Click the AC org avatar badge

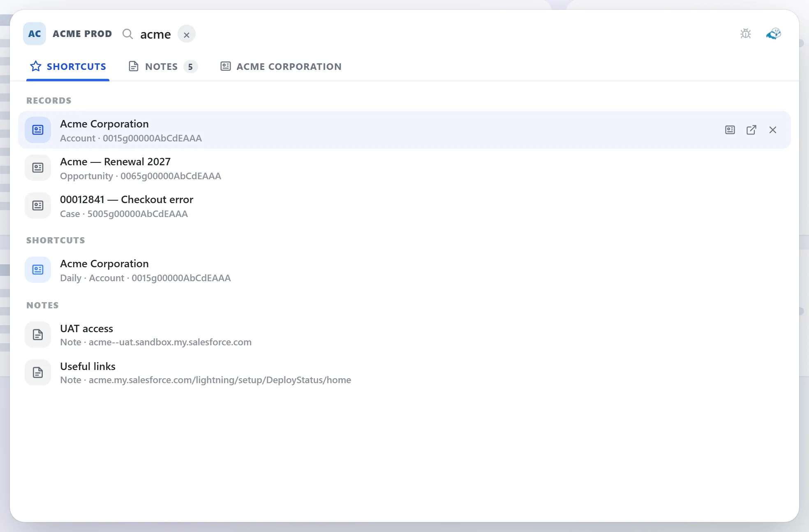pyautogui.click(x=35, y=34)
